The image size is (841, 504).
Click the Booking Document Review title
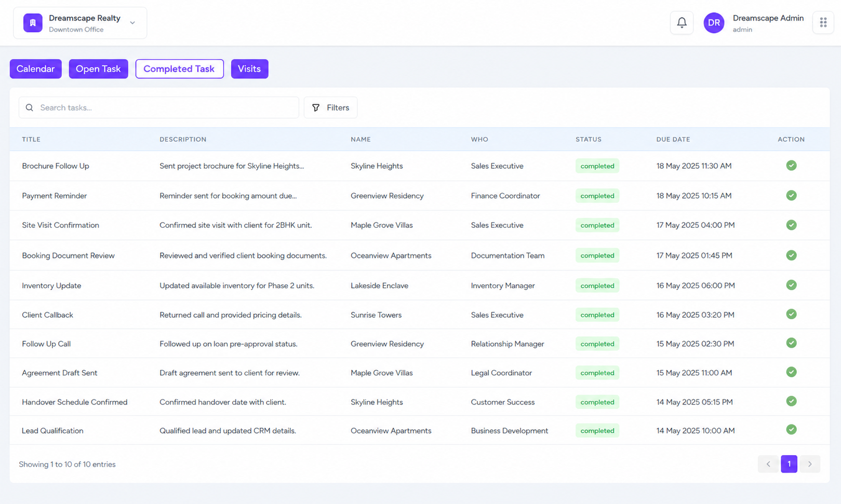click(68, 255)
